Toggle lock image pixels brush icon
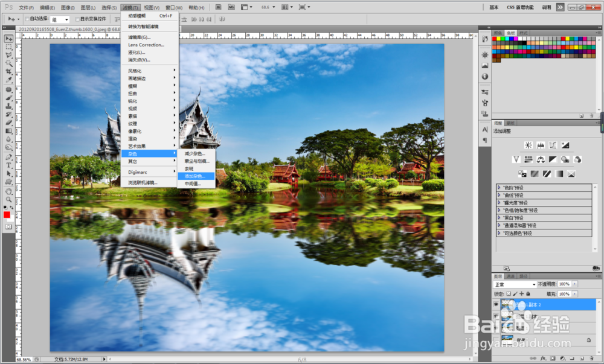This screenshot has width=604, height=364. (515, 293)
